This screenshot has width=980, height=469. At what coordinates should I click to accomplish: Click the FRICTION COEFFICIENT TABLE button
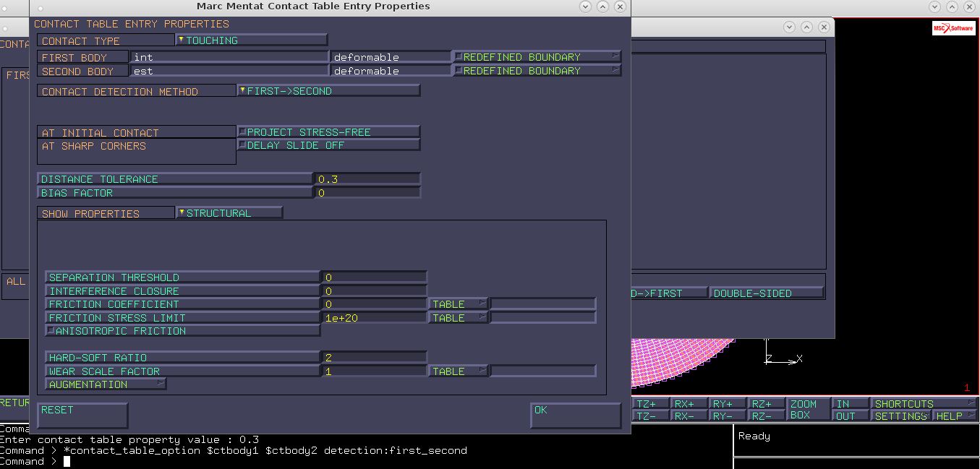click(x=459, y=304)
